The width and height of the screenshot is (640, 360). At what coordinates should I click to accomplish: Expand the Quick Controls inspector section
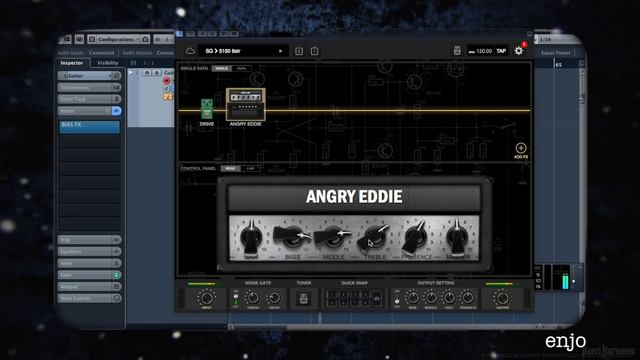(x=89, y=298)
